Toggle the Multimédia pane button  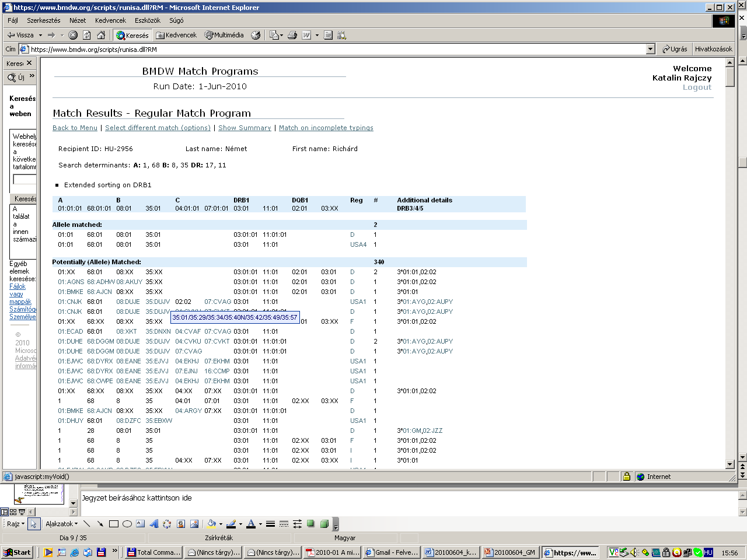(x=224, y=35)
